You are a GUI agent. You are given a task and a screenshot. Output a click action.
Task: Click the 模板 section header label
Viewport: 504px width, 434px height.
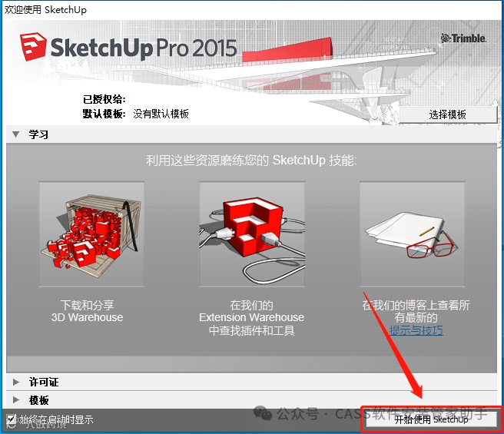(39, 400)
